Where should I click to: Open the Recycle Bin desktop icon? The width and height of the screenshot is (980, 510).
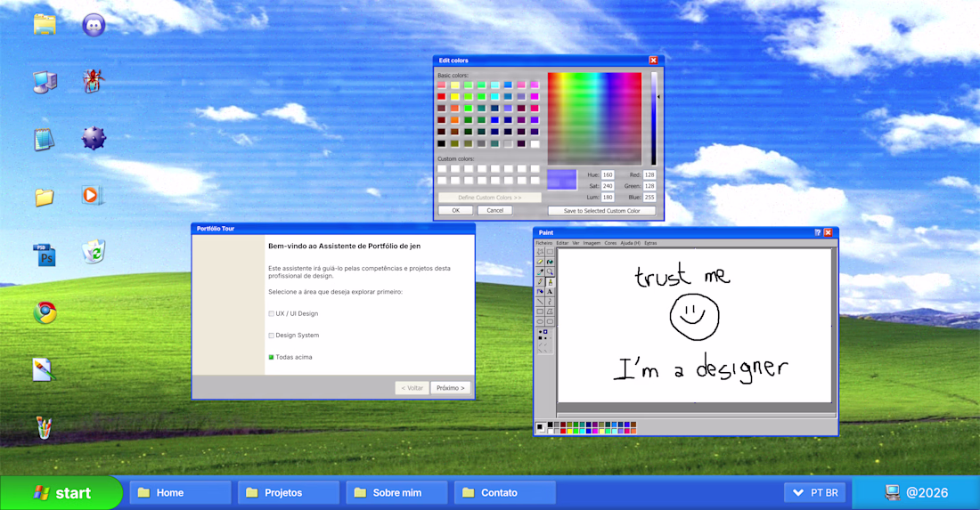tap(94, 252)
